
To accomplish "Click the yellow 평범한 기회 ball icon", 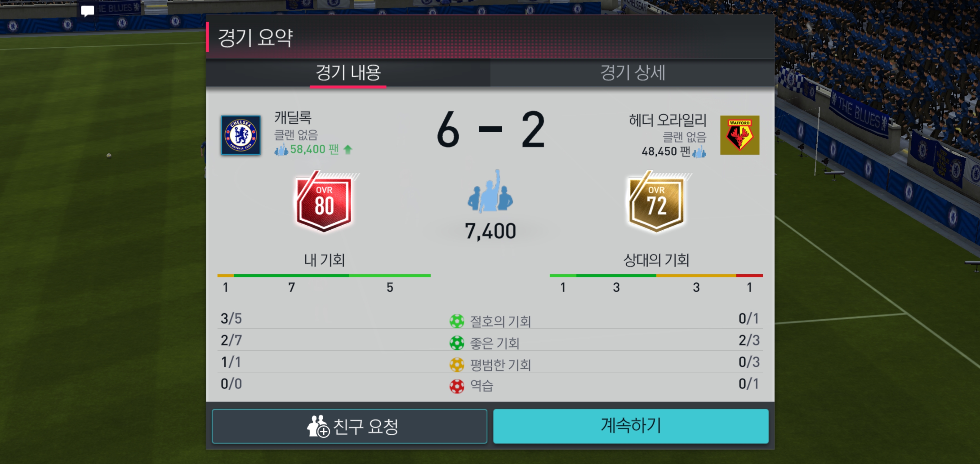I will [457, 365].
